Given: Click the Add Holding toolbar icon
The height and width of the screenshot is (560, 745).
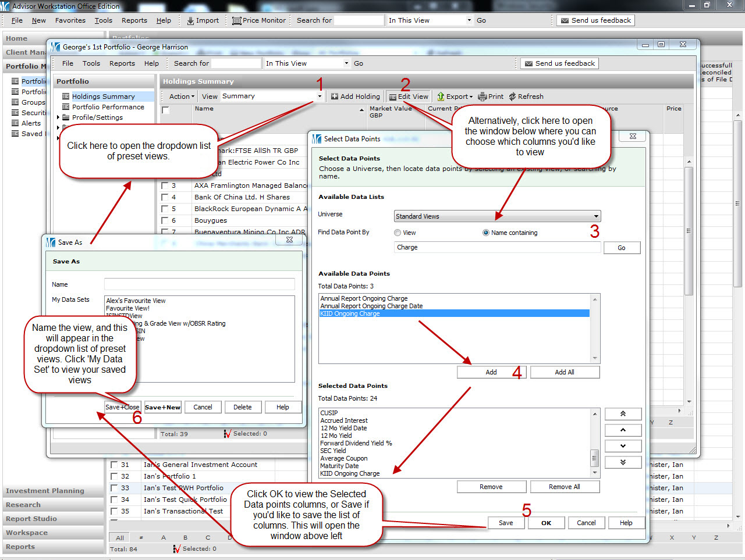Looking at the screenshot, I should coord(335,97).
